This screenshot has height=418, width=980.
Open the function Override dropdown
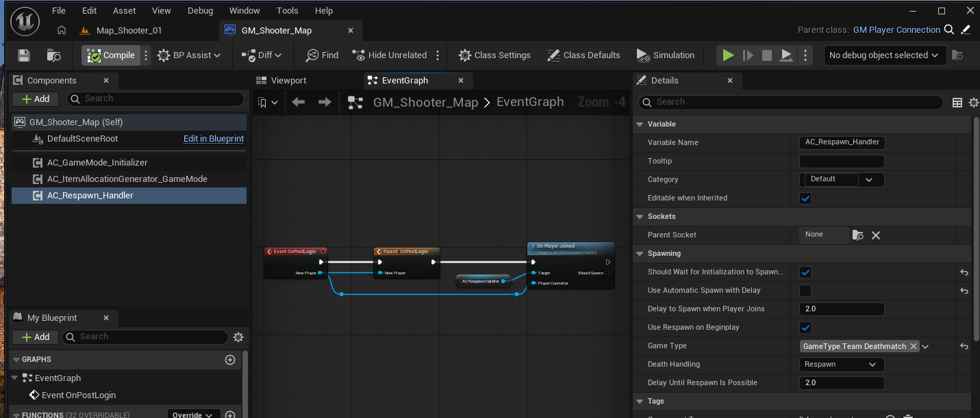[x=194, y=415]
